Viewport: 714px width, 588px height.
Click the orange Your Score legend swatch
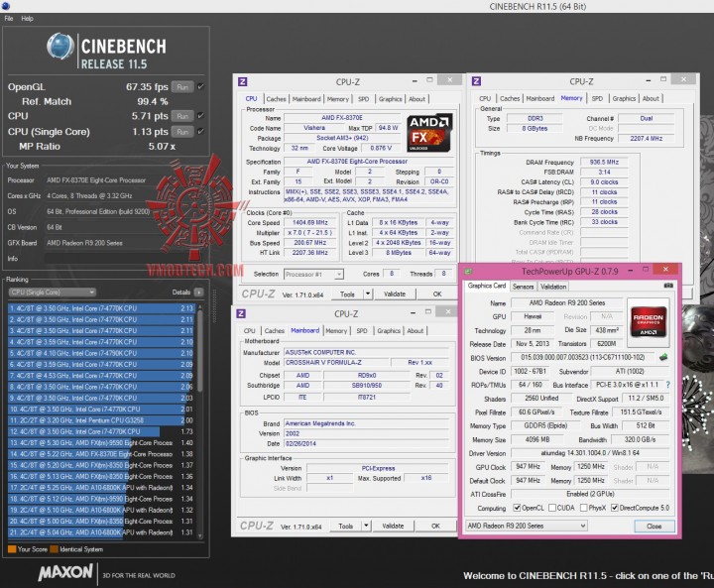click(x=12, y=548)
